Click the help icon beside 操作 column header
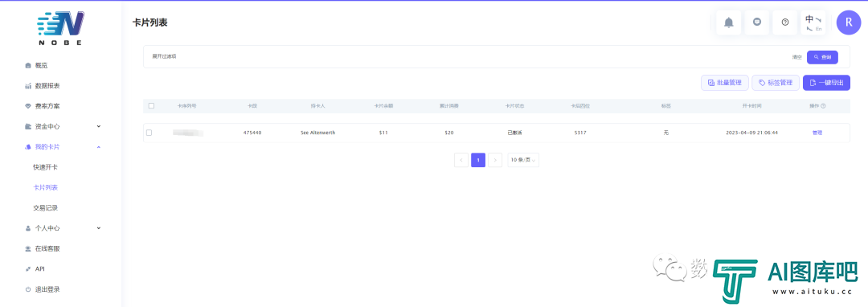 823,105
